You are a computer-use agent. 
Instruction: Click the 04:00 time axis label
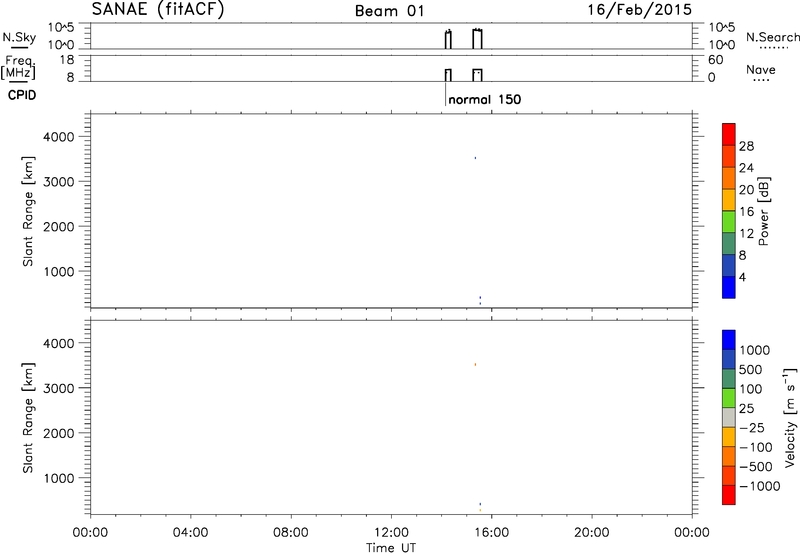pyautogui.click(x=190, y=533)
